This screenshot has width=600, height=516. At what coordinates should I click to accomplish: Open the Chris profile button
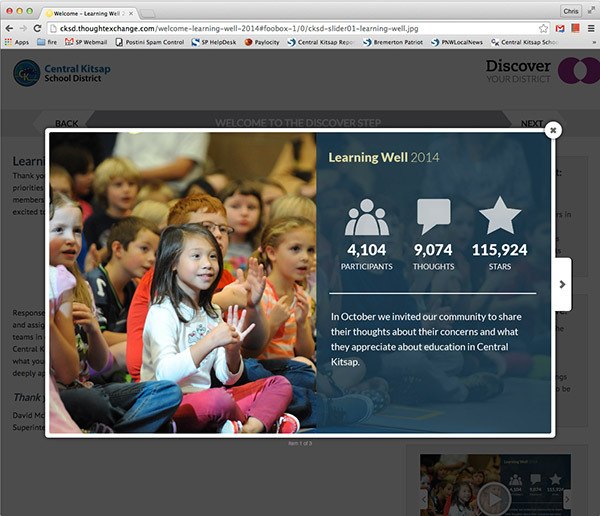[x=571, y=10]
